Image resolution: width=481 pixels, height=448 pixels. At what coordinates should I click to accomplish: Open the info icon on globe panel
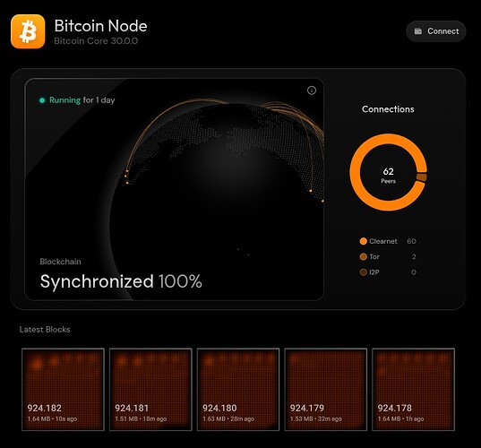pyautogui.click(x=312, y=90)
